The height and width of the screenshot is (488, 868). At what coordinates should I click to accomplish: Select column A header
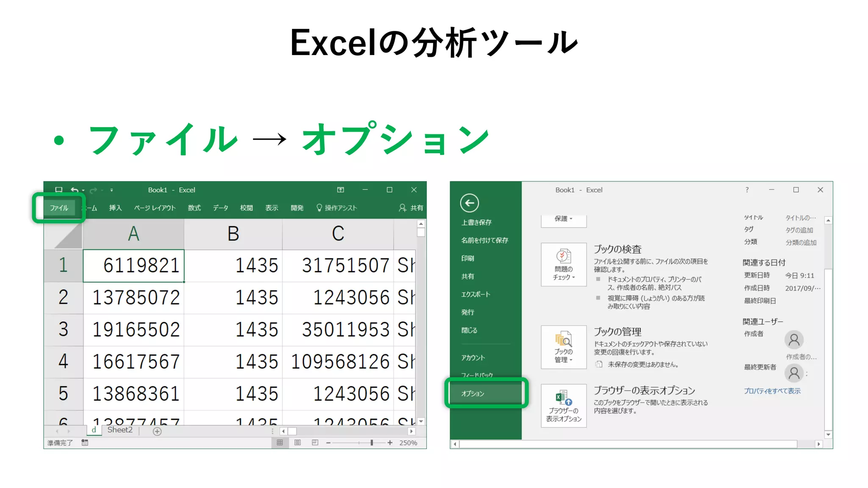134,233
